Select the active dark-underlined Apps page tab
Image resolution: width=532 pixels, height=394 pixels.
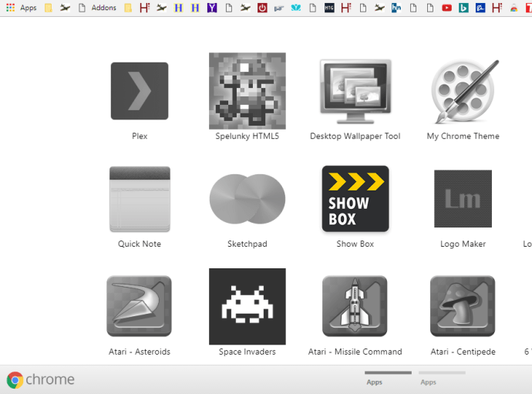(x=388, y=379)
